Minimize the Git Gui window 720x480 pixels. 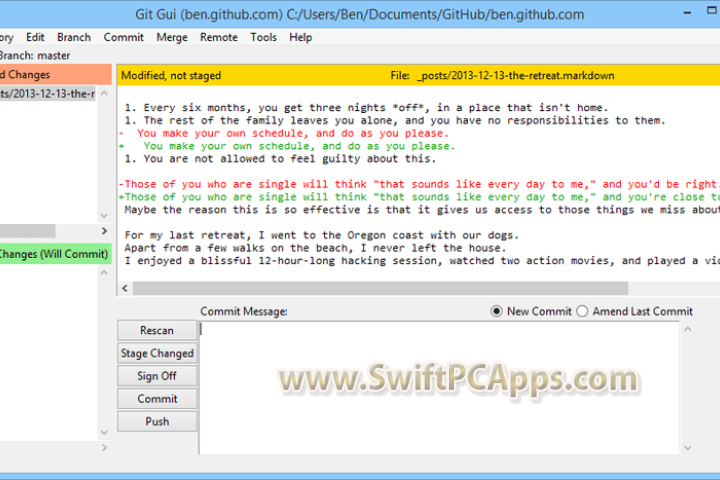coord(687,13)
